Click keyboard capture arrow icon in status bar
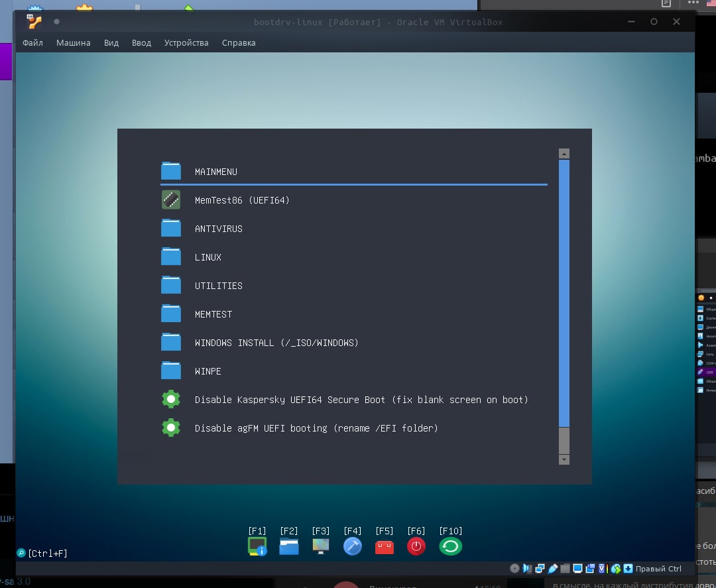Viewport: 716px width, 588px height. pos(628,568)
